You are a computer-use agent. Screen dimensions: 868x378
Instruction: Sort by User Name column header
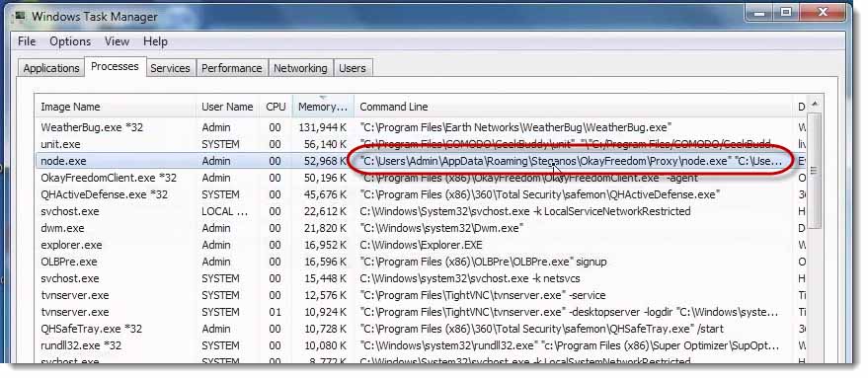pos(227,107)
